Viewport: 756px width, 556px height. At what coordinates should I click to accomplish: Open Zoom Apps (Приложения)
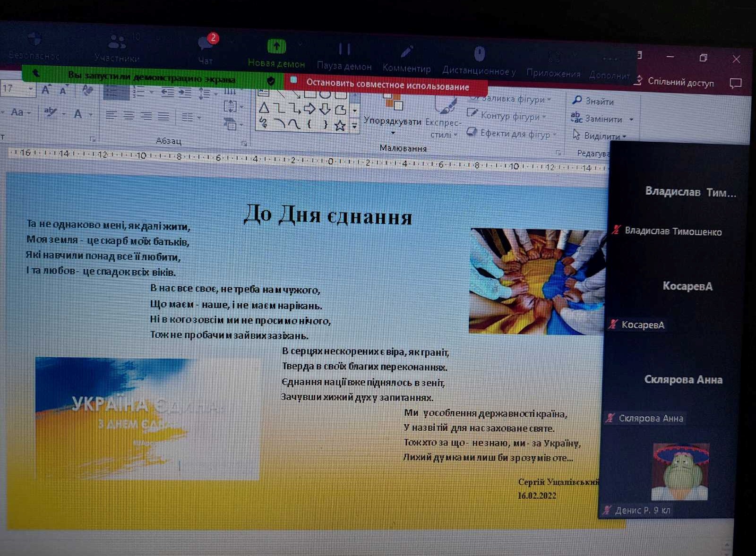pyautogui.click(x=553, y=65)
